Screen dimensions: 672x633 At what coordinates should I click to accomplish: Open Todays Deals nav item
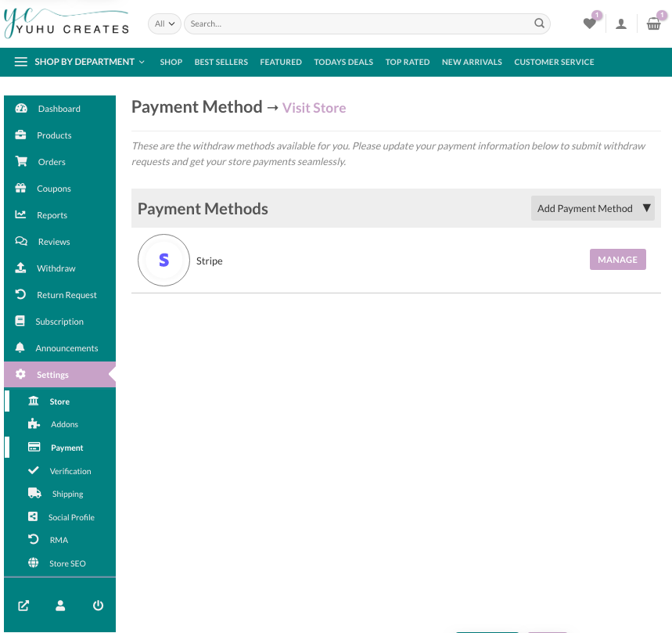(x=343, y=62)
